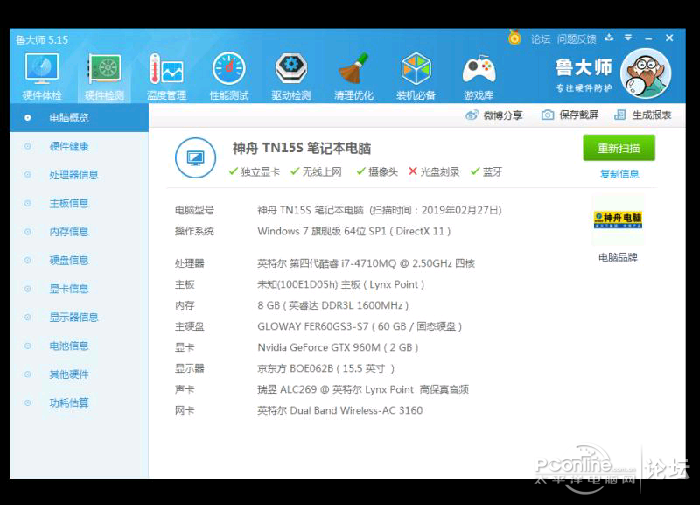Click the Dual Band Wireless-AC 3160 value
The width and height of the screenshot is (700, 505).
tap(340, 411)
